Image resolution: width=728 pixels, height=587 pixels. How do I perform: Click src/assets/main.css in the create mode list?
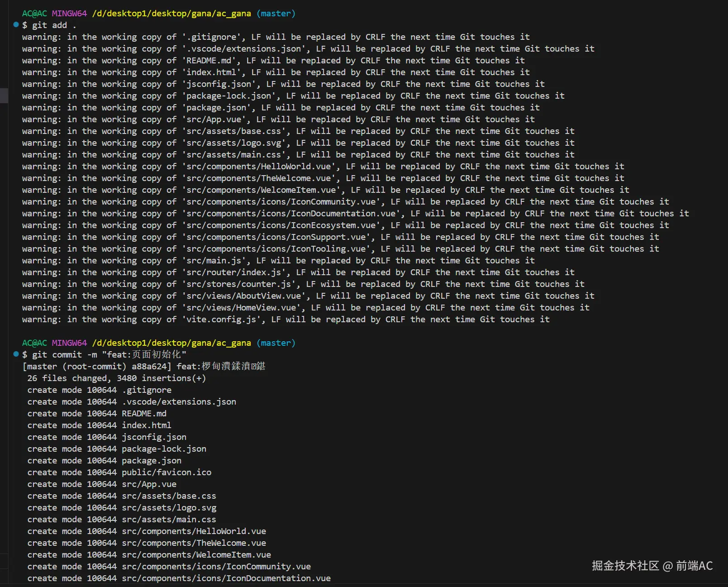pyautogui.click(x=169, y=520)
